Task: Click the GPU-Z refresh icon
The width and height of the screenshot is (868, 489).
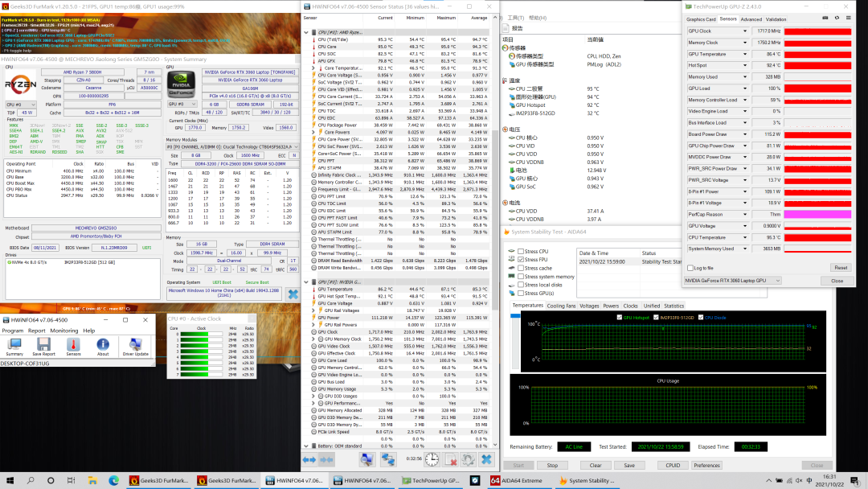Action: tap(837, 18)
